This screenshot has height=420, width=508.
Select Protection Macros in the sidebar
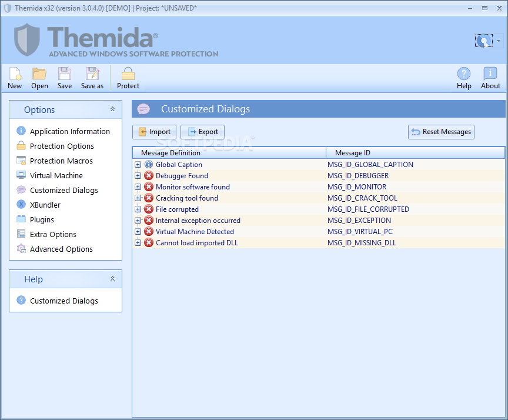click(55, 161)
